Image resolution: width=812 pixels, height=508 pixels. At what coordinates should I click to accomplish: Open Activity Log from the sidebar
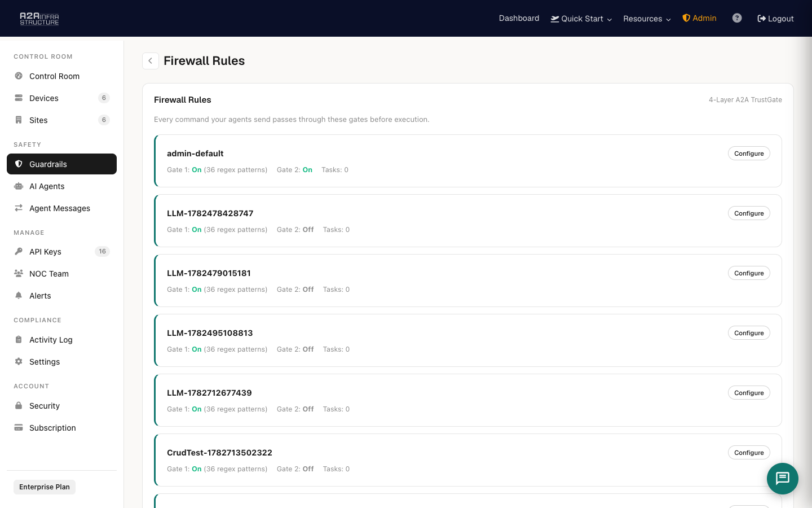click(x=61, y=340)
